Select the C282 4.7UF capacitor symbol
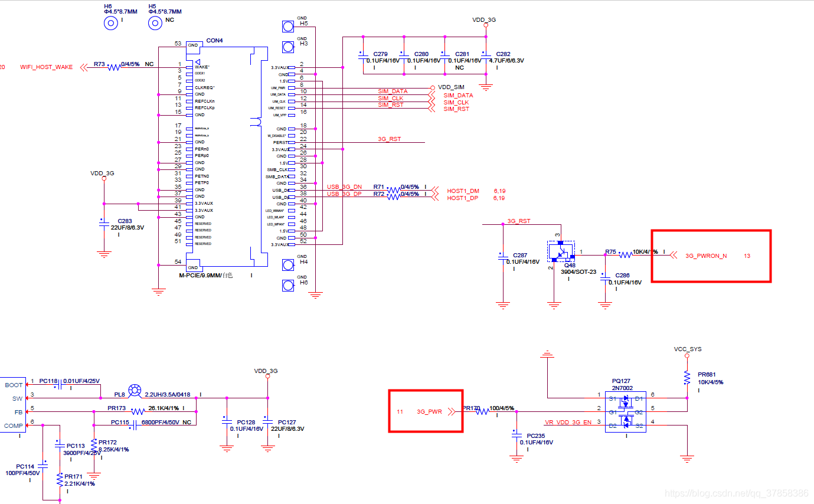 pos(485,57)
